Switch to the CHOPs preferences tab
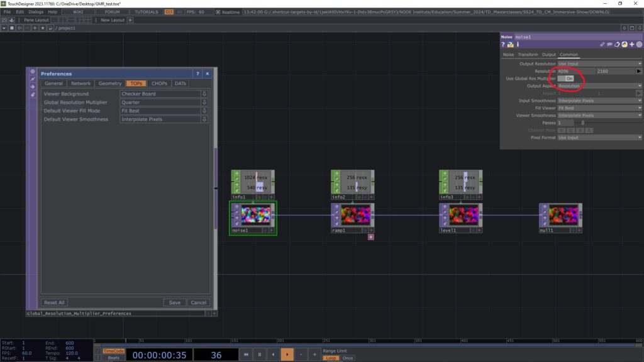 click(x=159, y=84)
